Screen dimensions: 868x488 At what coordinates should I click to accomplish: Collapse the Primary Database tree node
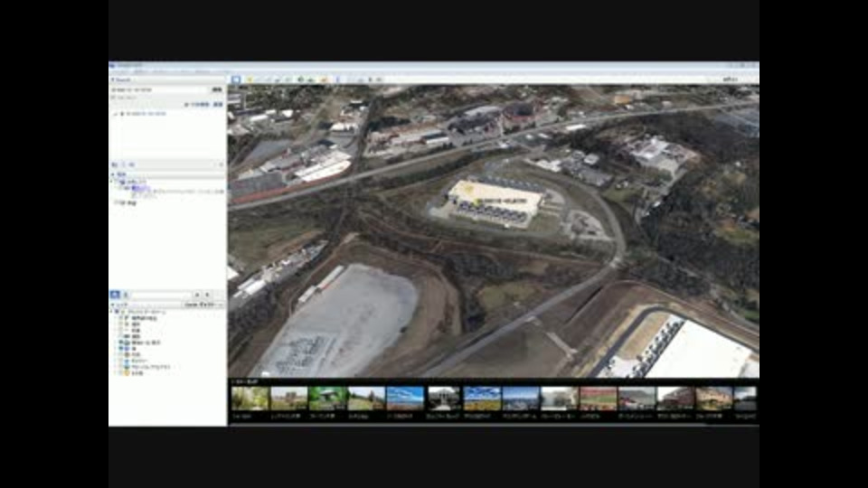tap(112, 312)
